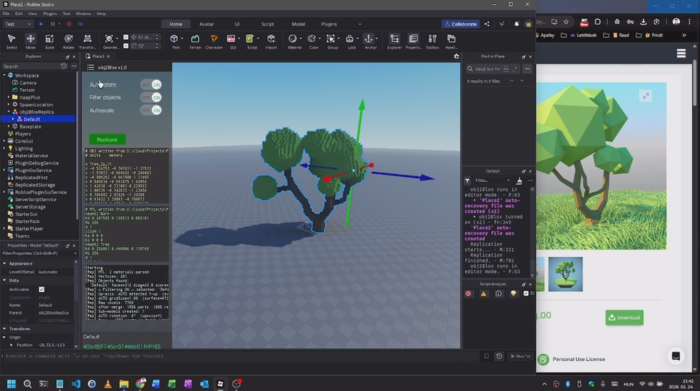
Task: Open File Explorer from the taskbar
Action: [124, 384]
